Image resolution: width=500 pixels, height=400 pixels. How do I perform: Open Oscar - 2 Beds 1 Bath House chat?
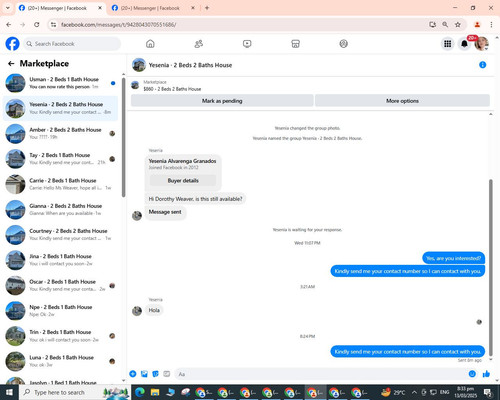pos(60,285)
